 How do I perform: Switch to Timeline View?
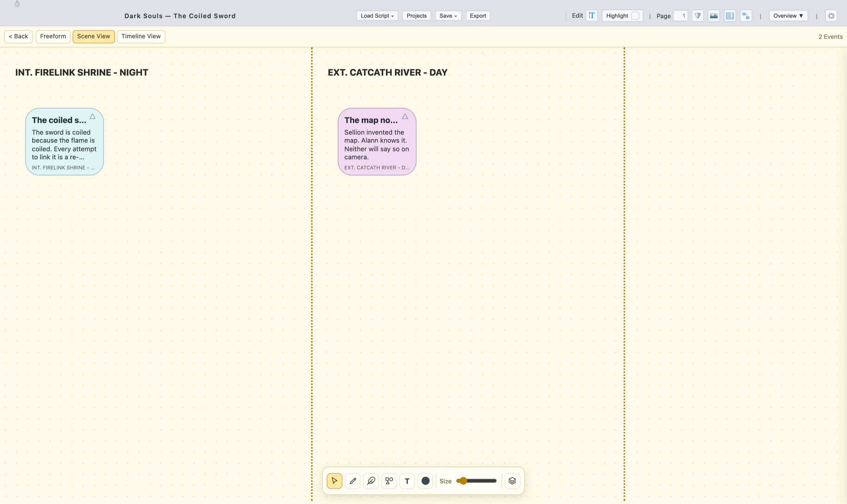141,36
